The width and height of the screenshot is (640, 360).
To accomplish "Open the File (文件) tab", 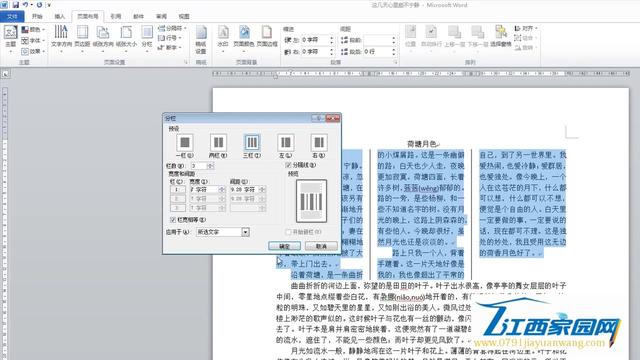I will [x=12, y=16].
